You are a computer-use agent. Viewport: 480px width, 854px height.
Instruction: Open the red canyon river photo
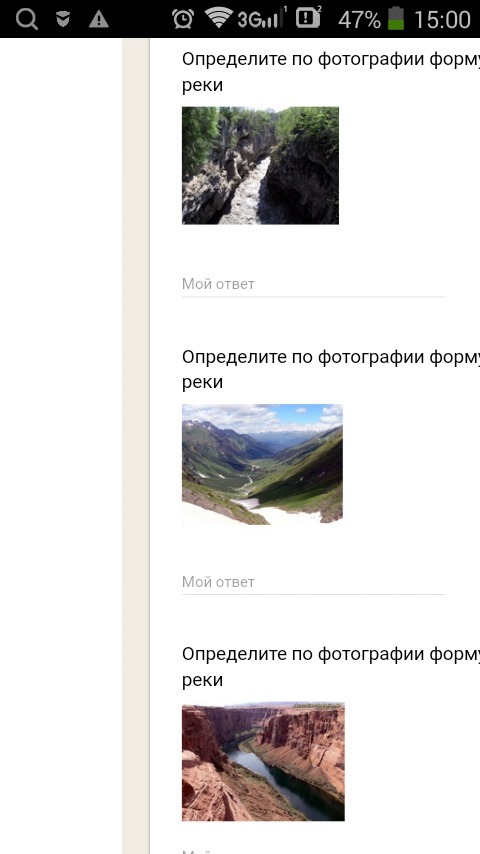tap(263, 761)
